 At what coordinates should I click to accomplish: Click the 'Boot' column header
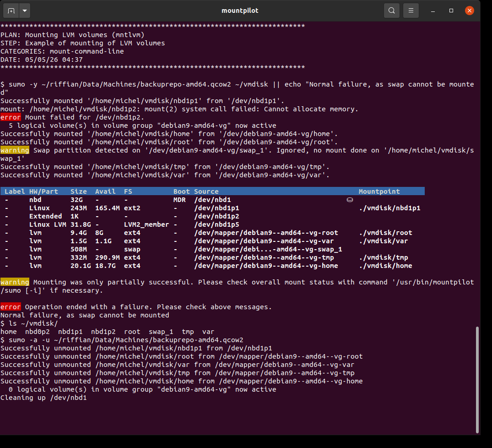[181, 191]
